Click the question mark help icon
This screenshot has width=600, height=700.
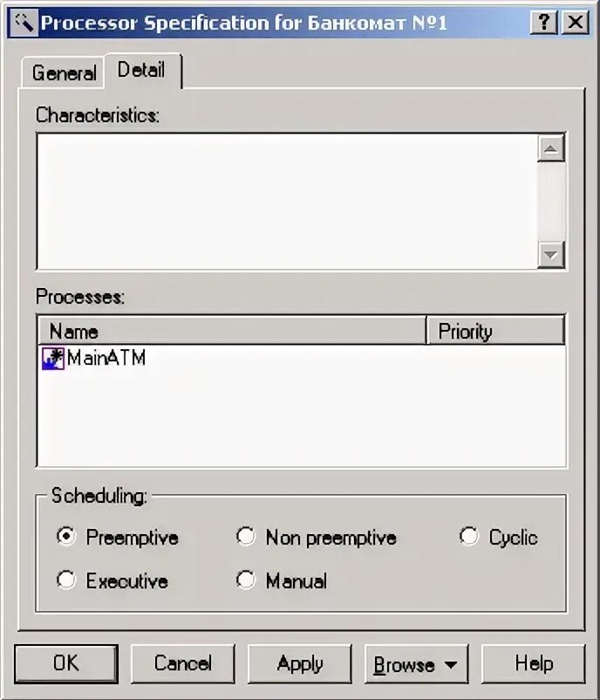544,23
